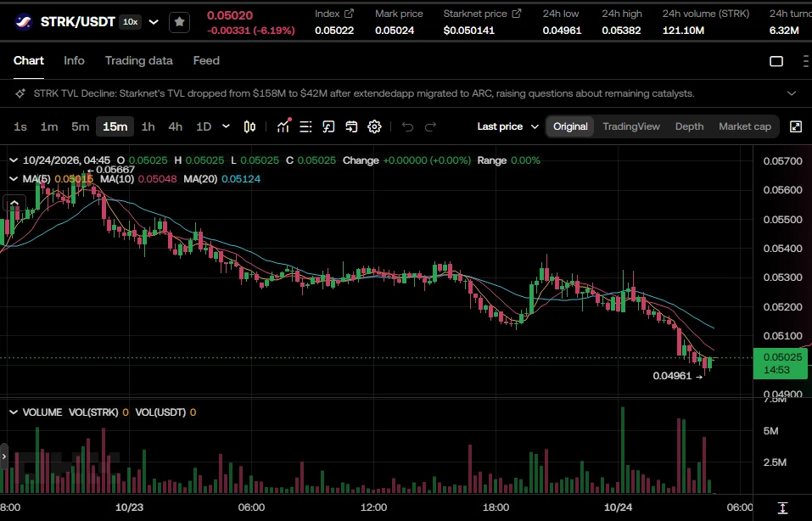Click the side arrow beside the volume panel

(4, 457)
